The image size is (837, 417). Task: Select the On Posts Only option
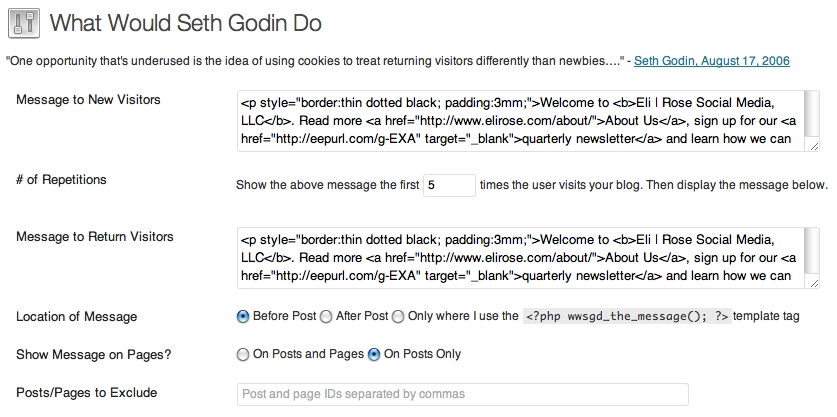coord(374,354)
